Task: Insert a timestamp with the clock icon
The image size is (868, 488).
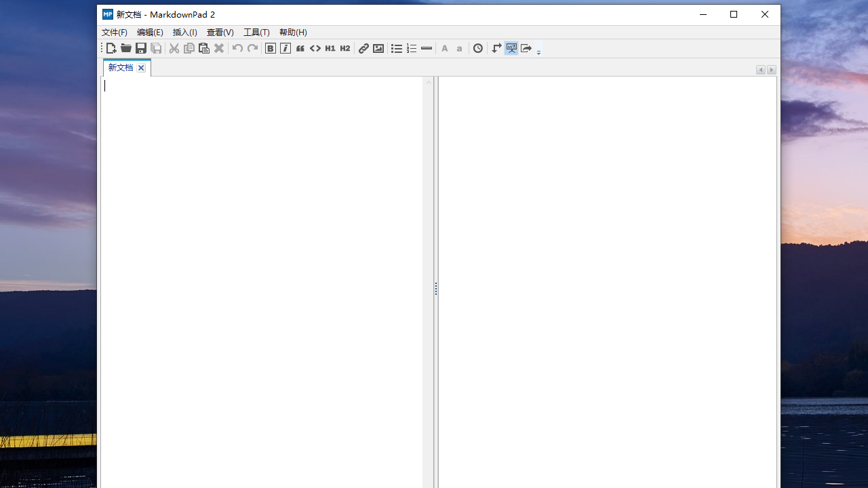Action: pos(478,48)
